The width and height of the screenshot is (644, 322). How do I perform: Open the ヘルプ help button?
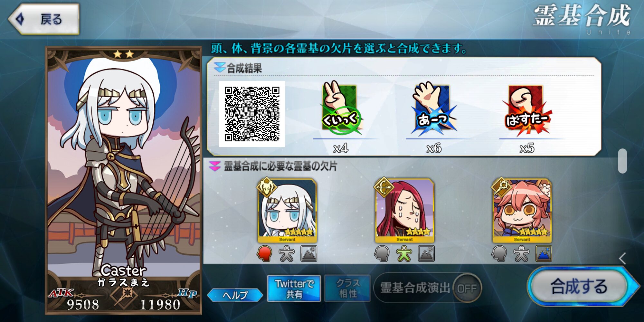(235, 295)
